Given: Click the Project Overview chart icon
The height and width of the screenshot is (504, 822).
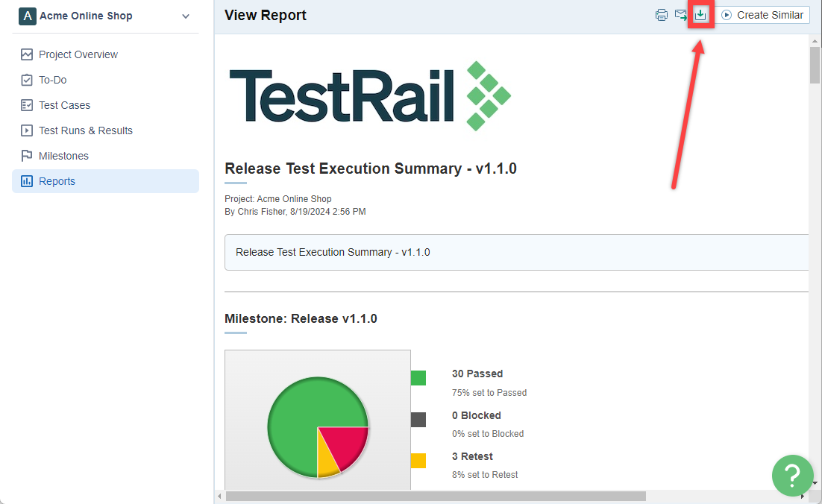Looking at the screenshot, I should point(27,54).
